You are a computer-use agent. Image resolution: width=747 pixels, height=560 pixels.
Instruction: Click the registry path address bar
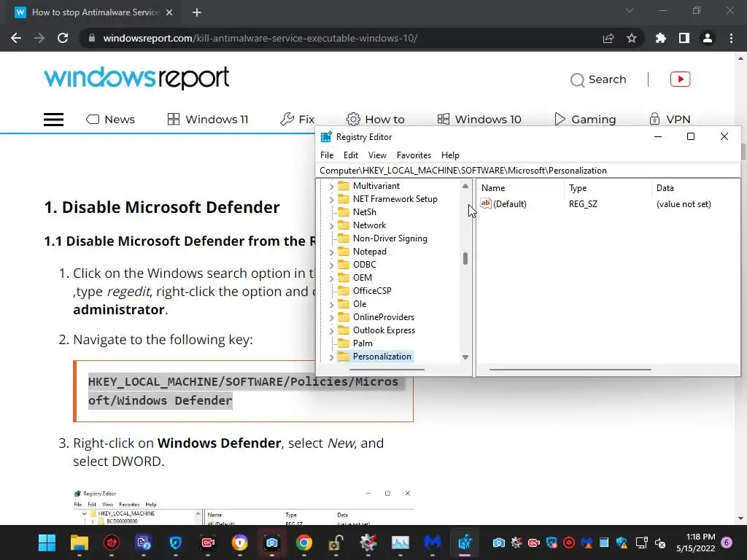pos(528,171)
